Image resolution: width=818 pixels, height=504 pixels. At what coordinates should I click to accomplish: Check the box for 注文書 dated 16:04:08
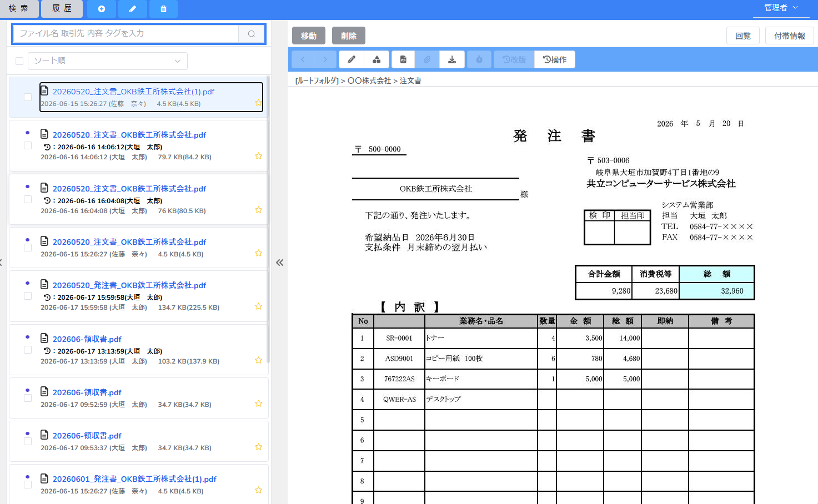click(28, 199)
